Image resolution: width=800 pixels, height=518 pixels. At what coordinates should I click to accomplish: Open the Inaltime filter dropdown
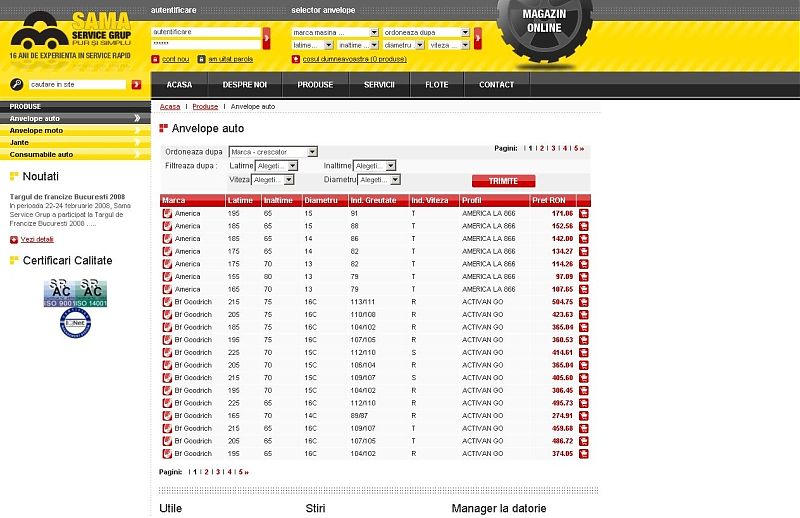click(374, 166)
